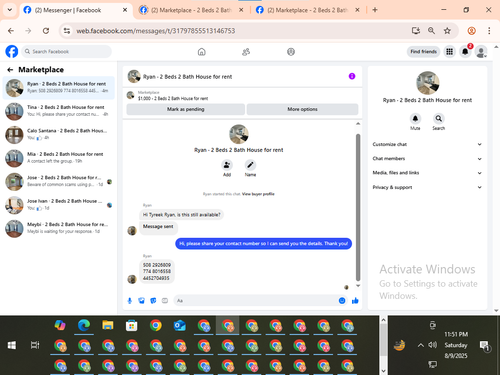Open Mia conversation in list
The width and height of the screenshot is (500, 375).
pos(59,158)
